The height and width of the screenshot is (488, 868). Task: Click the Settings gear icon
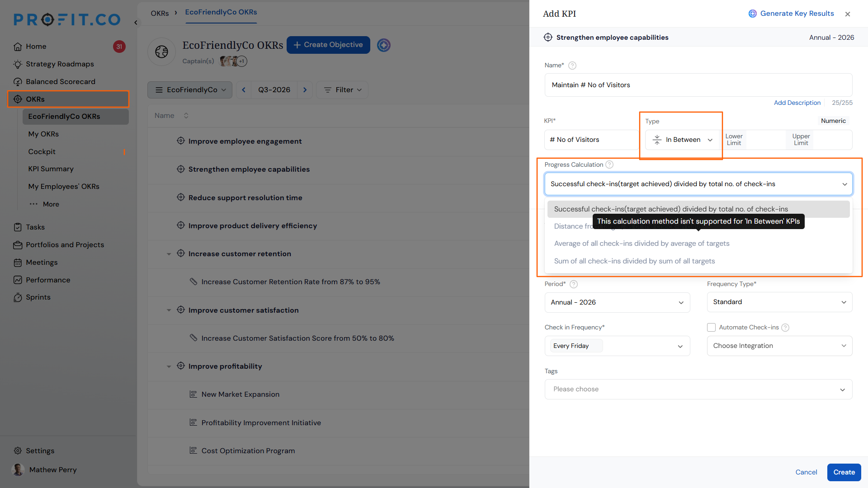click(18, 451)
